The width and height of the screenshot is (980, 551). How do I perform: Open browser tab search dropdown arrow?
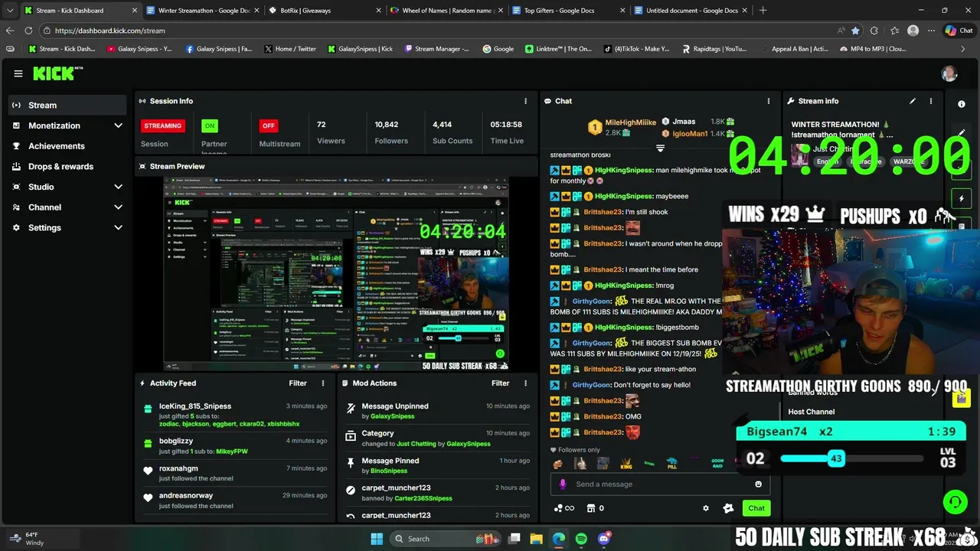coord(9,10)
